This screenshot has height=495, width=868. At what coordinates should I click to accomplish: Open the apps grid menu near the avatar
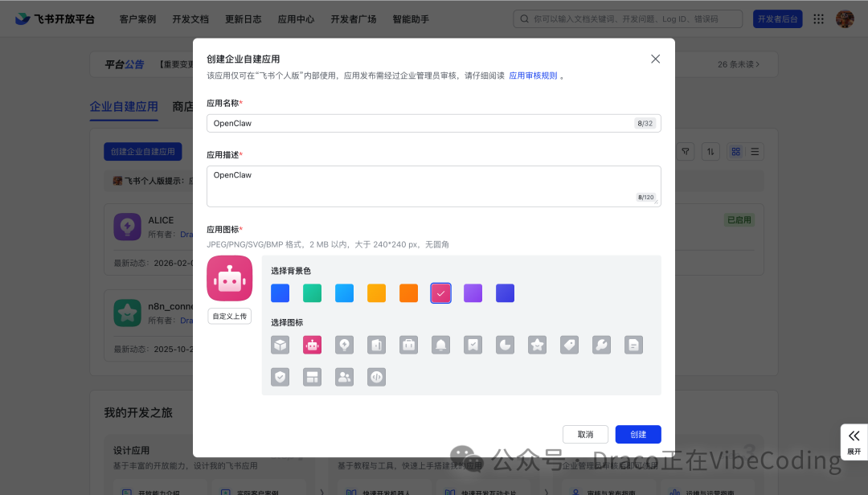pyautogui.click(x=818, y=18)
